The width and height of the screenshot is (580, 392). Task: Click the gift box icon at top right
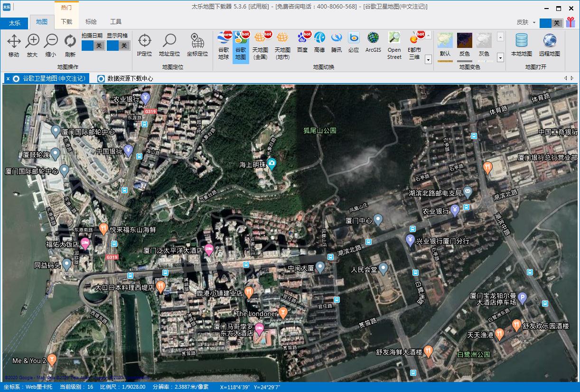pyautogui.click(x=570, y=22)
